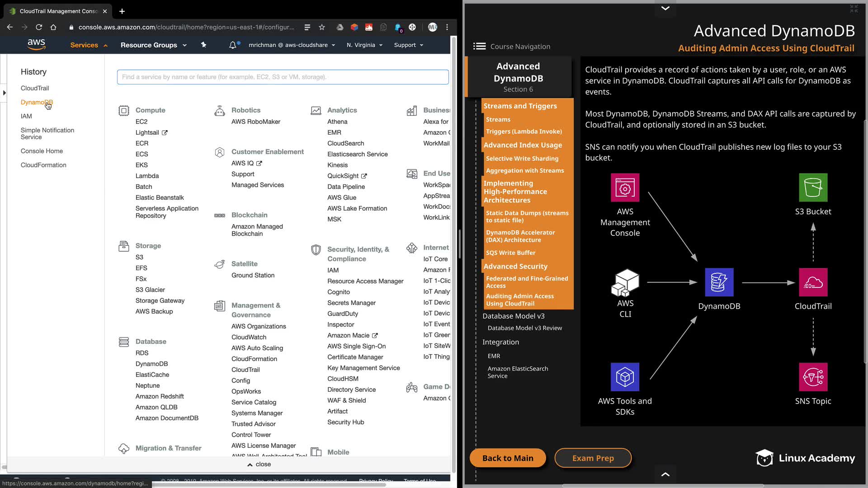Image resolution: width=868 pixels, height=488 pixels.
Task: Open DynamoDB from History list
Action: click(37, 102)
